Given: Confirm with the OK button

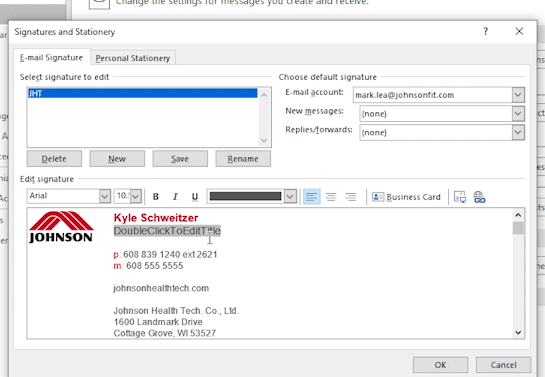Looking at the screenshot, I should (440, 365).
